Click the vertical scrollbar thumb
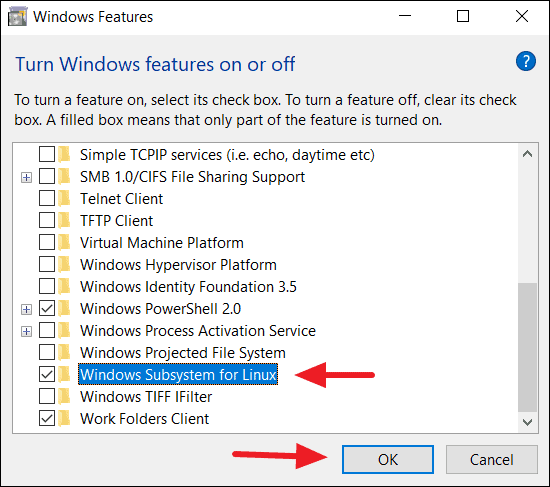 (x=527, y=347)
